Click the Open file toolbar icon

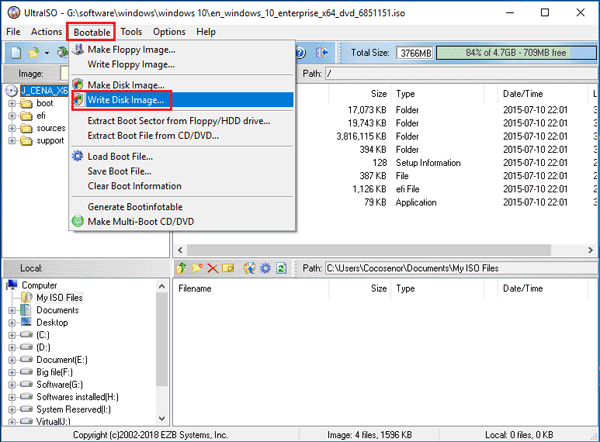(x=34, y=52)
